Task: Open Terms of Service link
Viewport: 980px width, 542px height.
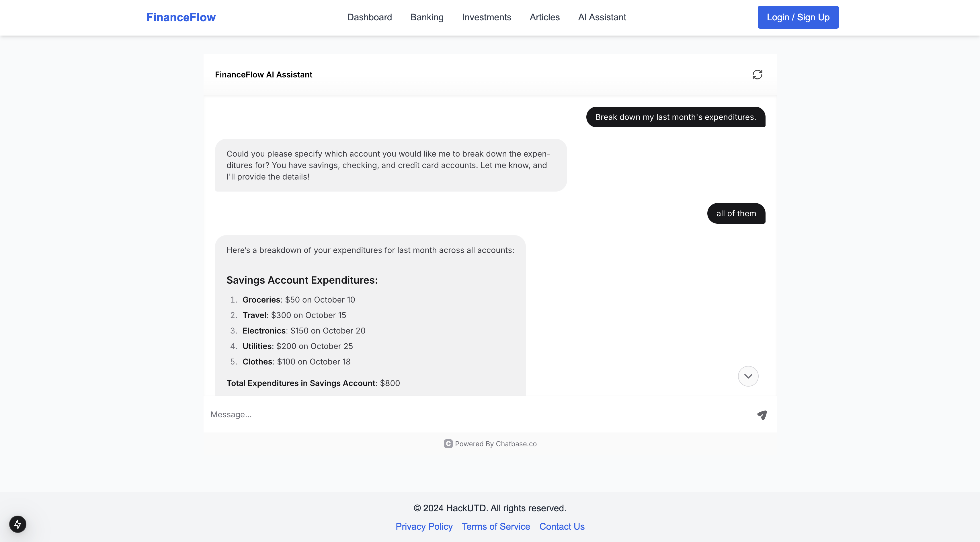Action: pyautogui.click(x=496, y=527)
